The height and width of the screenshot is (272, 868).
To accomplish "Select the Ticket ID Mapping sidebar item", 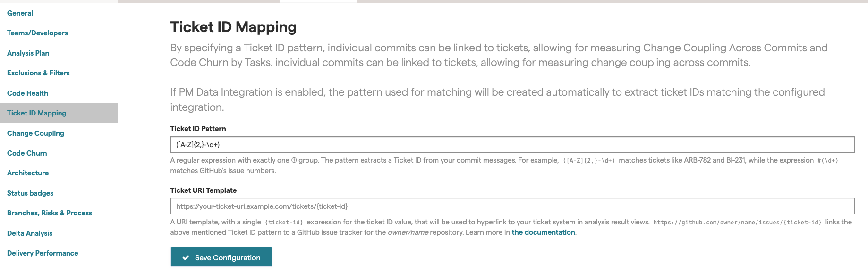I will coord(59,113).
